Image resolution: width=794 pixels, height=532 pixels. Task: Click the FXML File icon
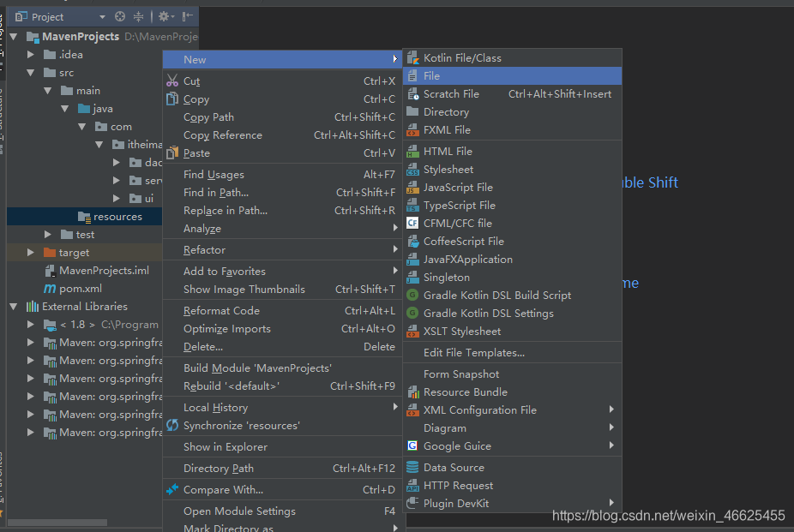point(412,130)
